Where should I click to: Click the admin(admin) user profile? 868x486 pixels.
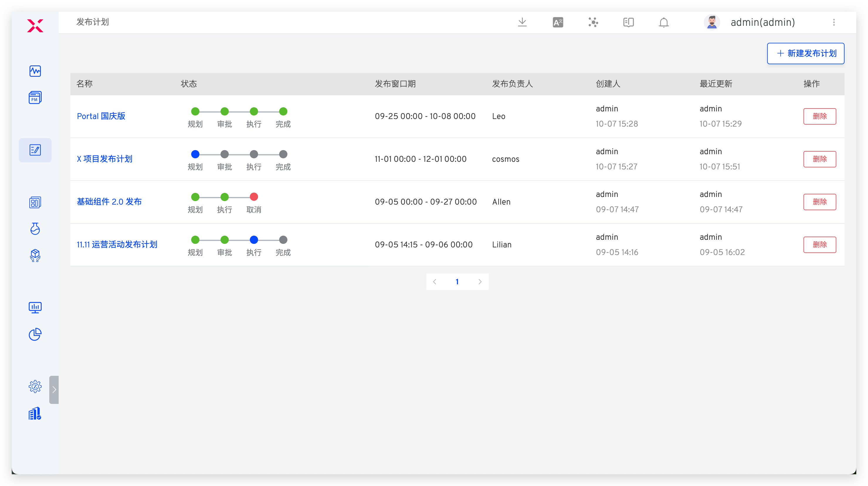762,22
